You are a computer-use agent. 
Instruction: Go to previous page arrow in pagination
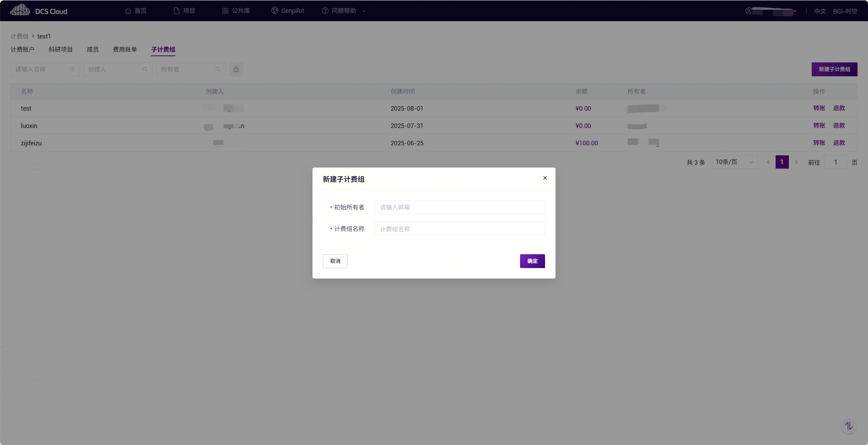pos(768,162)
